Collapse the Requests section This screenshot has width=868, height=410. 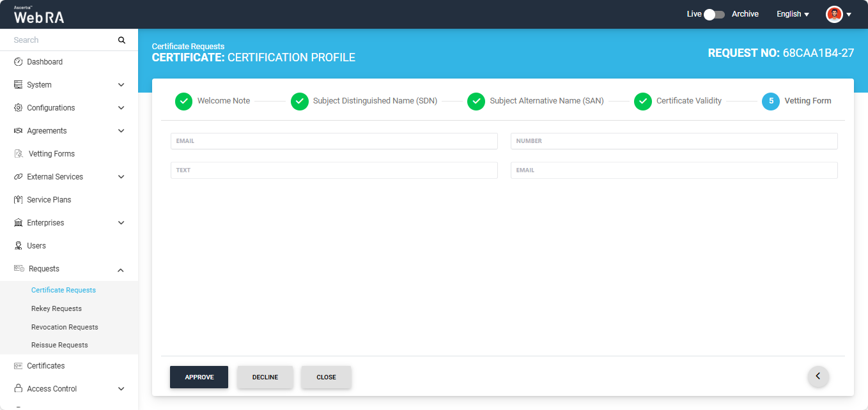point(121,270)
